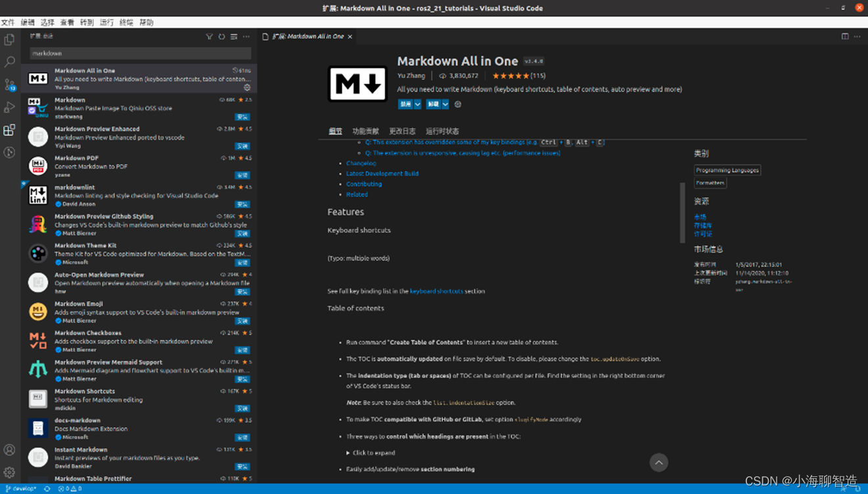
Task: Select Instant Markdown in results list
Action: tap(139, 458)
